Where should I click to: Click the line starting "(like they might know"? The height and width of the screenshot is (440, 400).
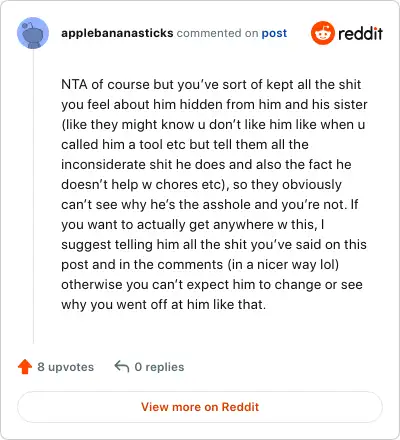click(213, 124)
